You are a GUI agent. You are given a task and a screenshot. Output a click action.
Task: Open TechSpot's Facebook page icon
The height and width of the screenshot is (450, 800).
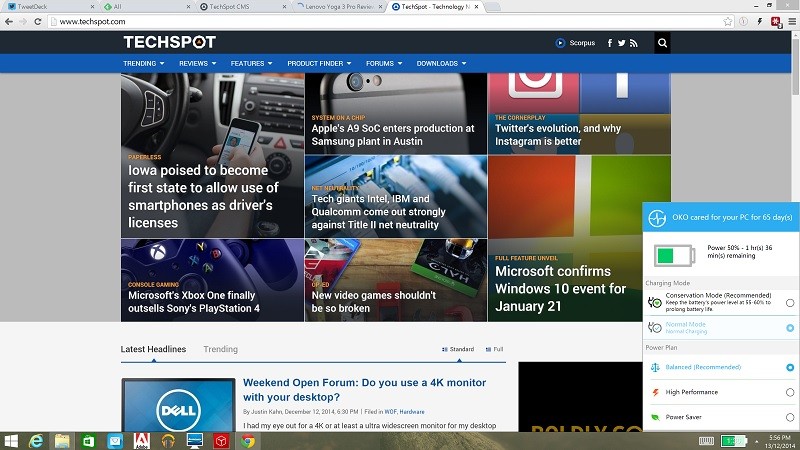[610, 43]
